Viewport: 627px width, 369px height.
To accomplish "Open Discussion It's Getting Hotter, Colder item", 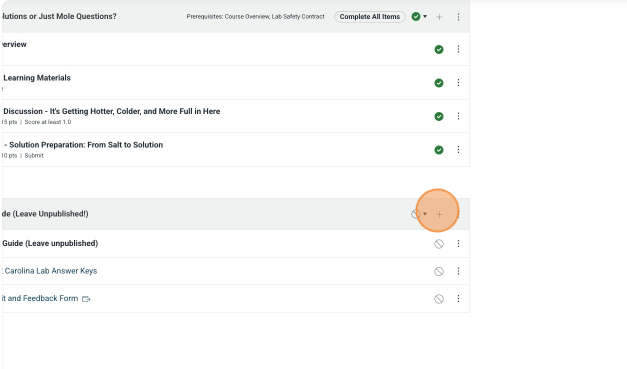I will [x=112, y=112].
